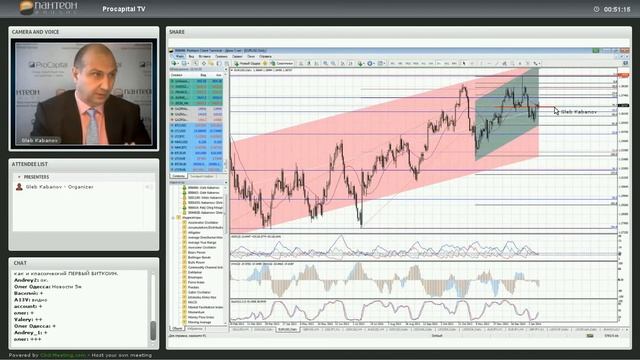The height and width of the screenshot is (360, 640).
Task: Select MACD indicator in Navigator
Action: click(192, 302)
